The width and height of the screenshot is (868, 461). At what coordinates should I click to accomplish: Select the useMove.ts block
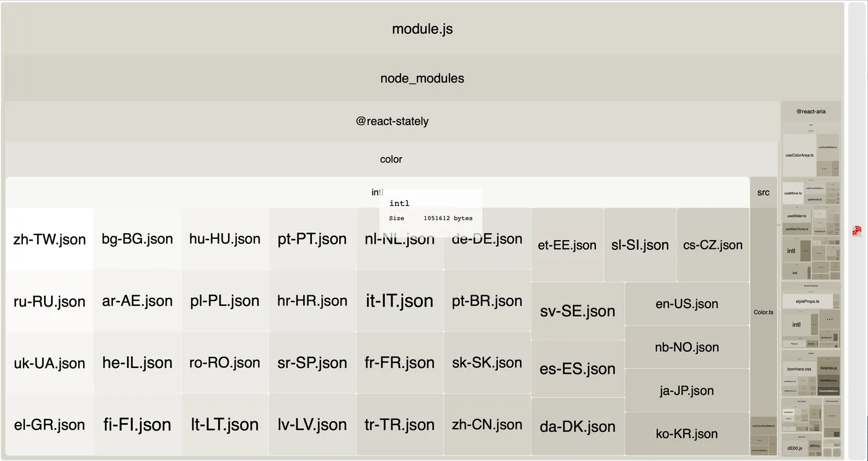pyautogui.click(x=793, y=194)
